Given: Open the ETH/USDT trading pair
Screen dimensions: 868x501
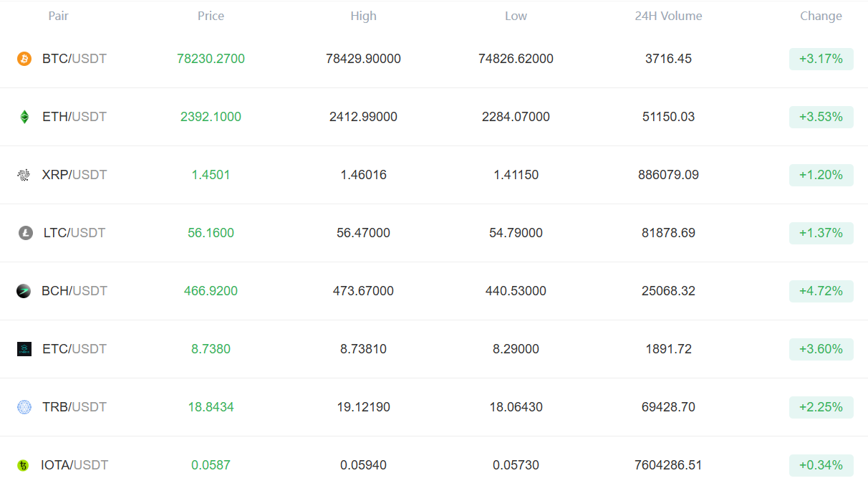Looking at the screenshot, I should tap(74, 117).
